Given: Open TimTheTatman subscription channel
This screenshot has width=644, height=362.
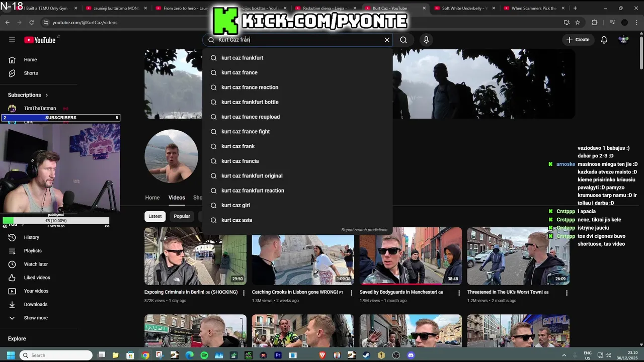Looking at the screenshot, I should click(40, 109).
